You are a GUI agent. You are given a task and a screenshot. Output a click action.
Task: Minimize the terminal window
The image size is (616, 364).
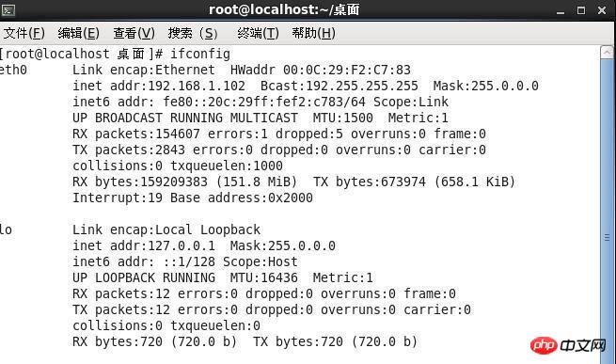coord(561,10)
